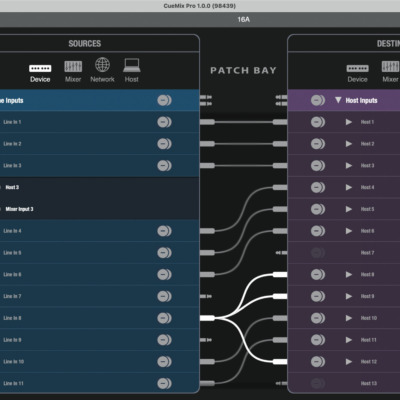Viewport: 400px width, 400px height.
Task: Select the Mixer icon in Sources
Action: point(73,66)
